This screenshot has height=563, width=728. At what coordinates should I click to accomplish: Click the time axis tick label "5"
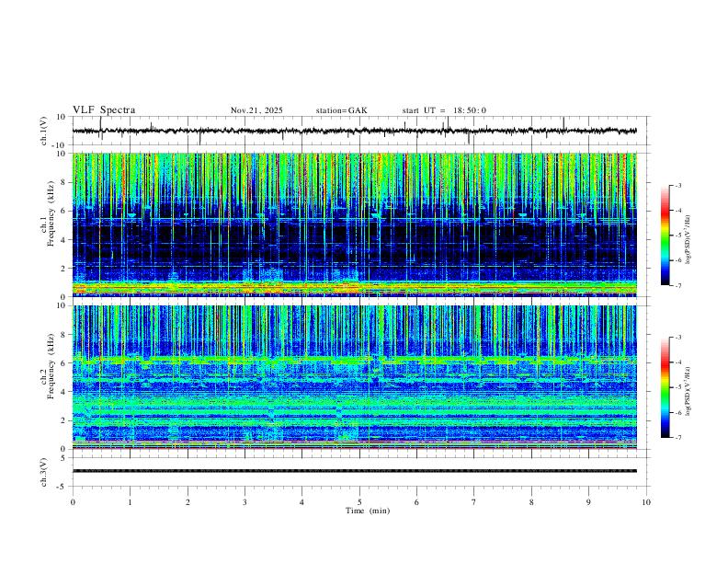tap(359, 502)
